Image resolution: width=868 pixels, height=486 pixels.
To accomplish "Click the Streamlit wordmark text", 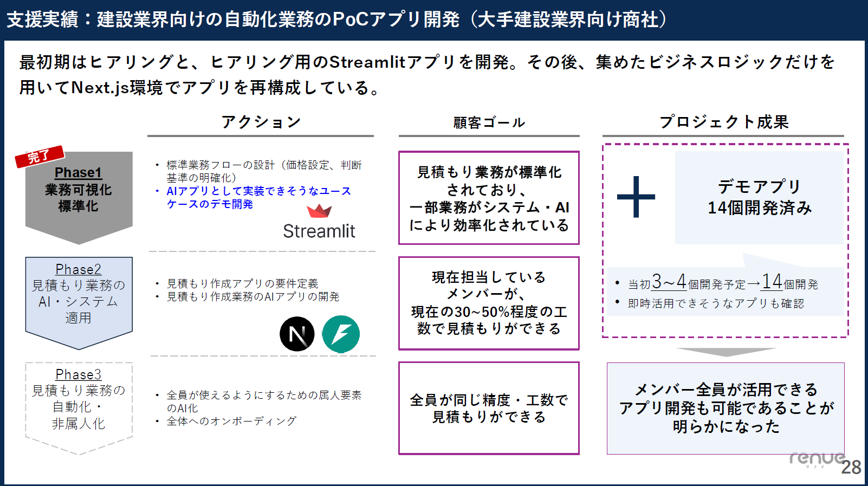I will coord(319,231).
